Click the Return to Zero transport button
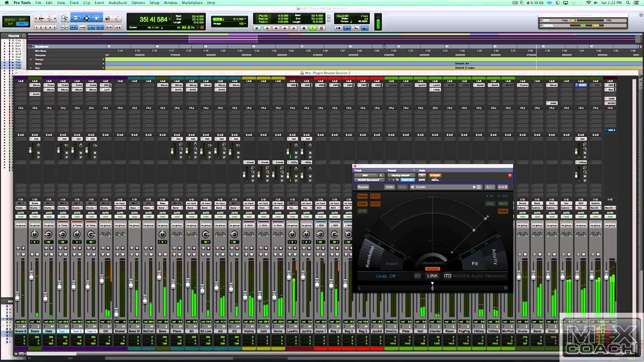This screenshot has width=644, height=362. 267,28
